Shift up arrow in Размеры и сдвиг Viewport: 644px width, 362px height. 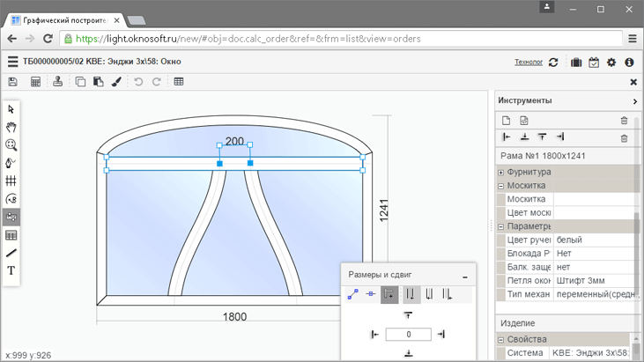[x=408, y=315]
